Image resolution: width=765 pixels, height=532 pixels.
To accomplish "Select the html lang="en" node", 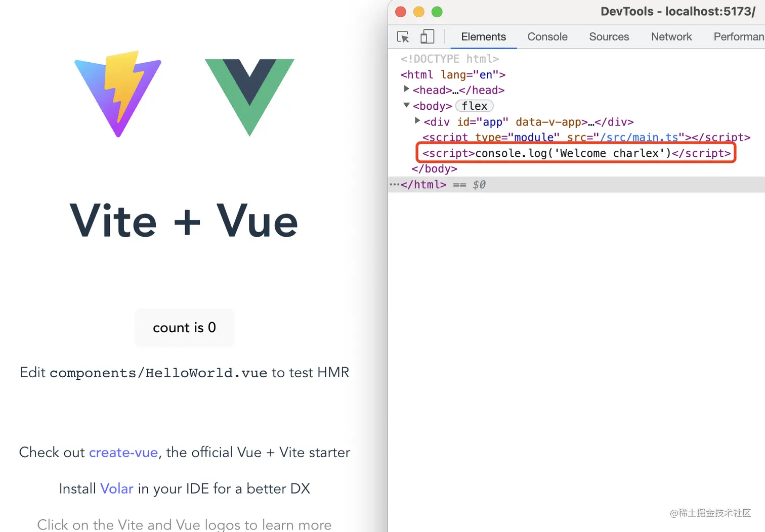I will click(453, 75).
